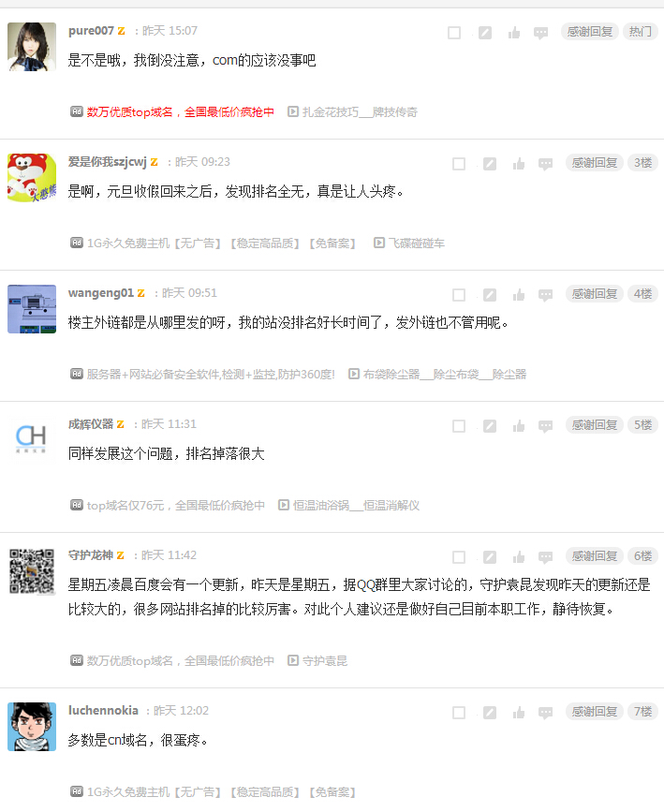The height and width of the screenshot is (812, 664).
Task: Tick checkbox on pure007's post
Action: click(454, 33)
